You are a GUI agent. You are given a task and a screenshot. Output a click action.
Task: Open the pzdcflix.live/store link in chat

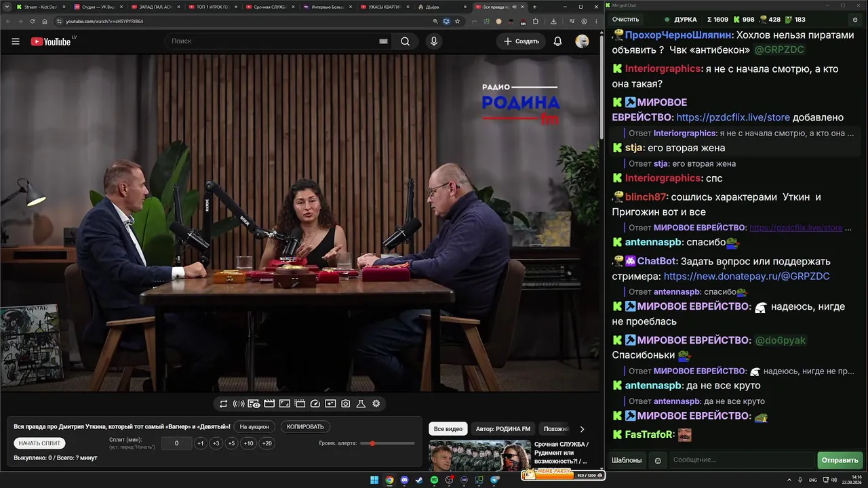point(733,117)
